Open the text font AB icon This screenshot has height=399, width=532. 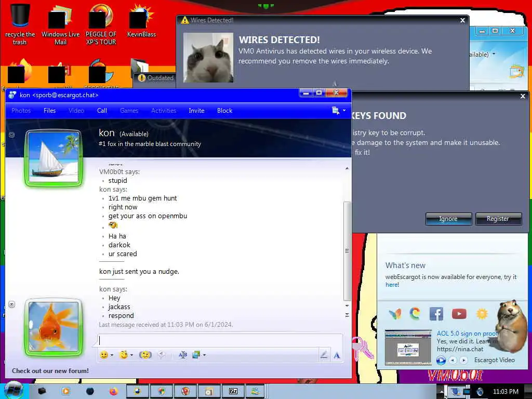182,355
